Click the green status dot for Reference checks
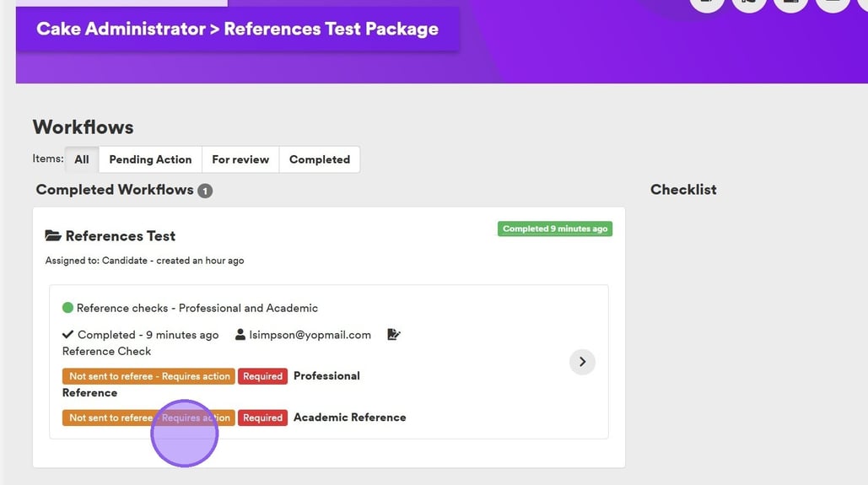Image resolution: width=868 pixels, height=485 pixels. 68,308
